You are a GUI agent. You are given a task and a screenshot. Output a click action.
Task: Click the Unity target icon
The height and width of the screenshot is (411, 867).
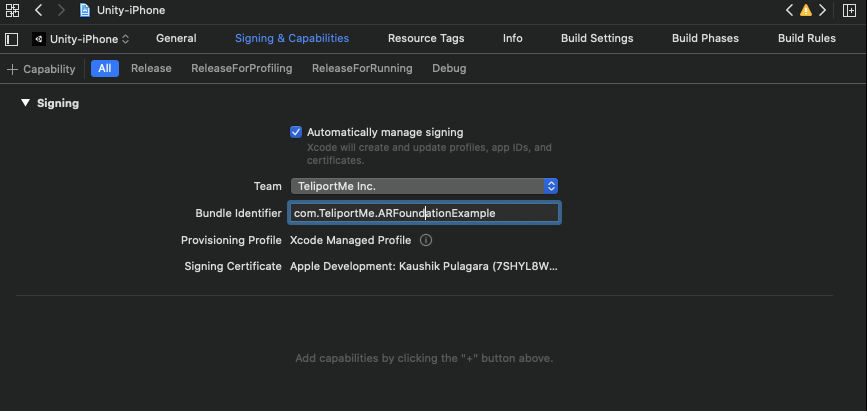[x=39, y=39]
